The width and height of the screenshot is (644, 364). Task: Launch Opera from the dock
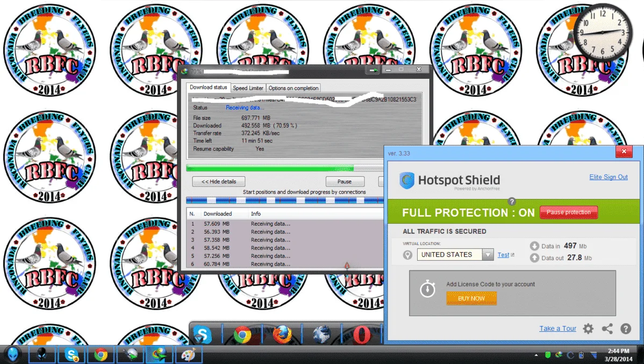(x=361, y=334)
